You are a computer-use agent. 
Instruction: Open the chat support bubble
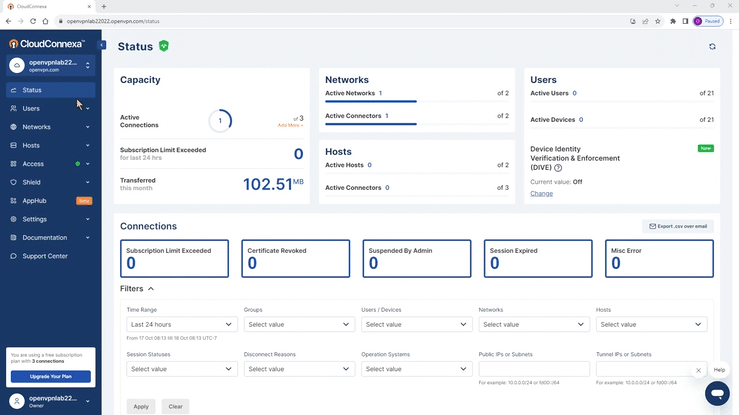717,393
